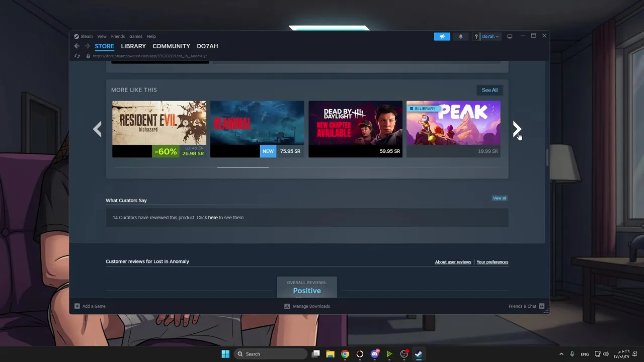Open the DO7AH profile tab

(x=207, y=46)
